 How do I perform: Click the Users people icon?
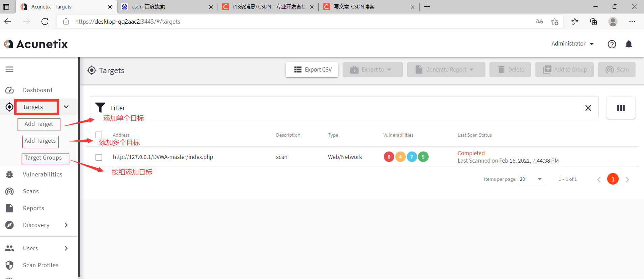pos(9,248)
